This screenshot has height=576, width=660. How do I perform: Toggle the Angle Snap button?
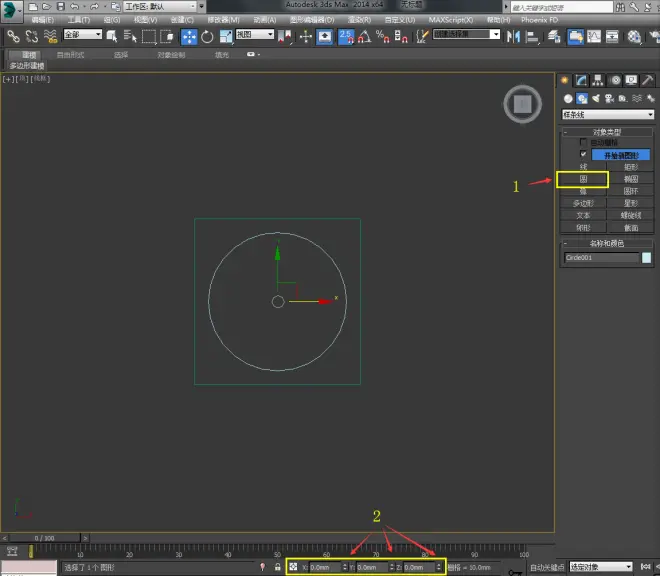click(364, 37)
